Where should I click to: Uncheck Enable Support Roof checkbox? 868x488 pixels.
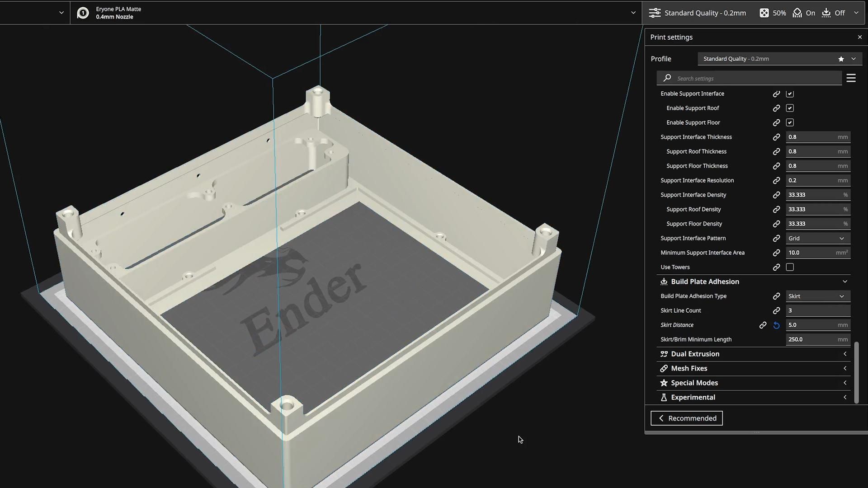pos(790,108)
